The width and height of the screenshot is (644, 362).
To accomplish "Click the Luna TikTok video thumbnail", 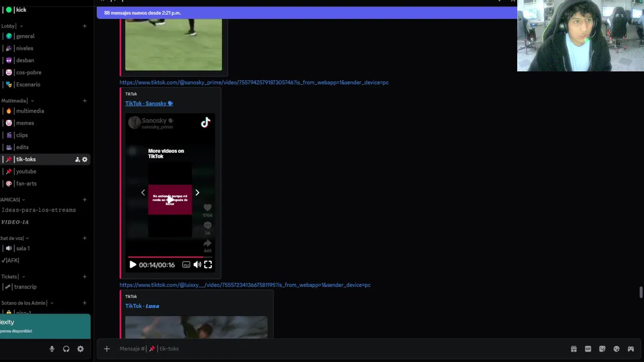I will click(x=196, y=327).
